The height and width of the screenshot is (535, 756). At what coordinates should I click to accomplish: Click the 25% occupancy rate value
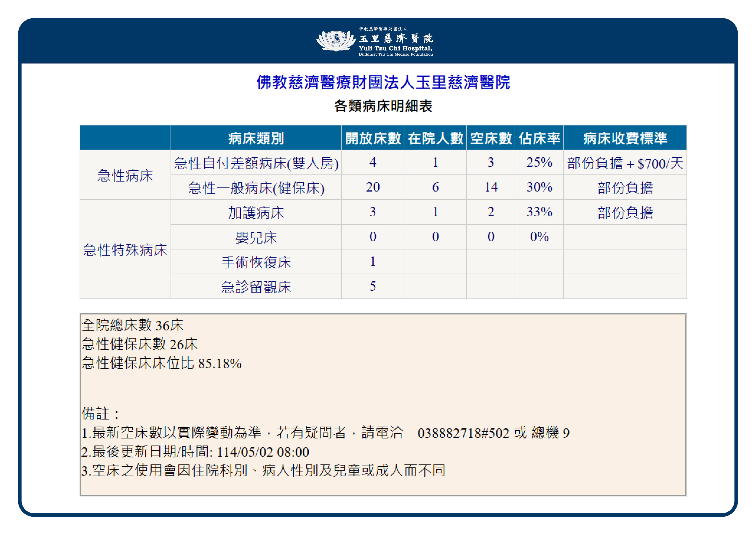click(x=539, y=162)
